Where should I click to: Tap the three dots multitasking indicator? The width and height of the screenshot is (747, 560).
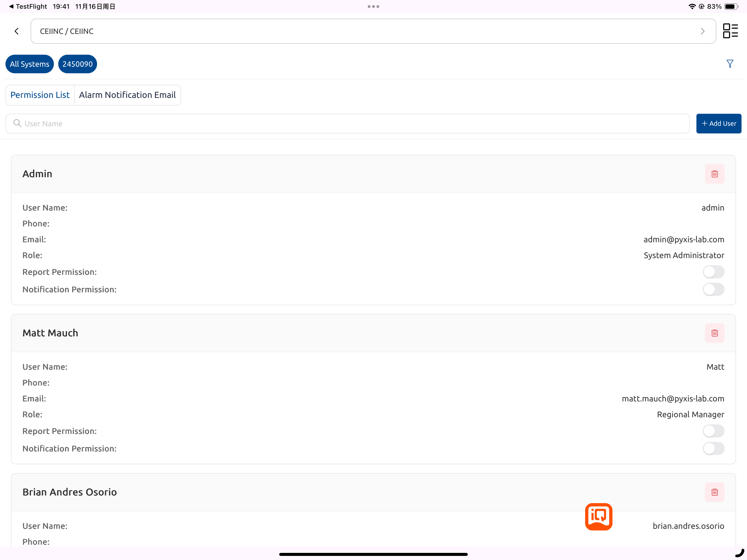[x=373, y=6]
